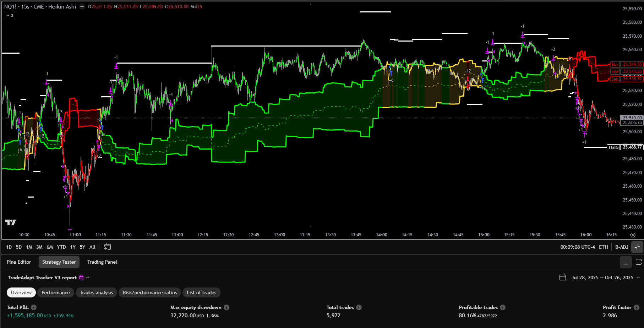Set chart range to 1D
This screenshot has height=328, width=644.
(x=9, y=247)
